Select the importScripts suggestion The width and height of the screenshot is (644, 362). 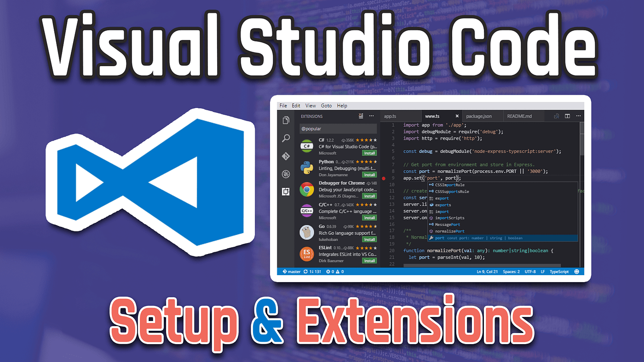pyautogui.click(x=502, y=218)
